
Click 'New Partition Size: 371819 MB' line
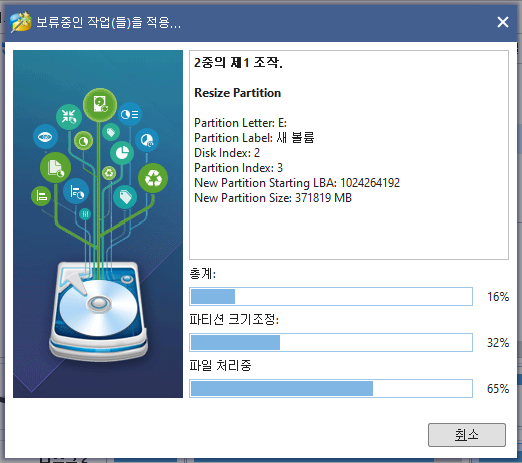click(273, 198)
